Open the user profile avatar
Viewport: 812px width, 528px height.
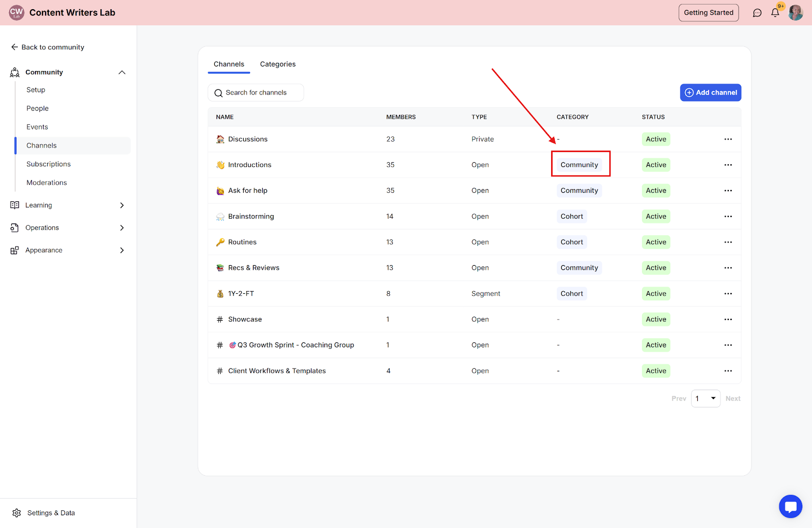coord(795,13)
